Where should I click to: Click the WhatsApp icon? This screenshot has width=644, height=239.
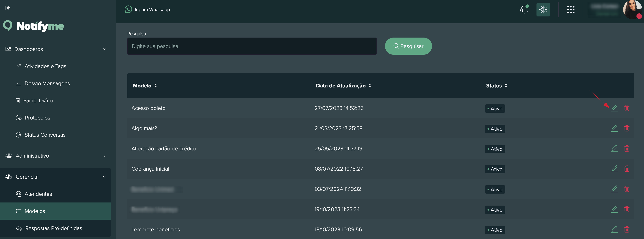(128, 9)
